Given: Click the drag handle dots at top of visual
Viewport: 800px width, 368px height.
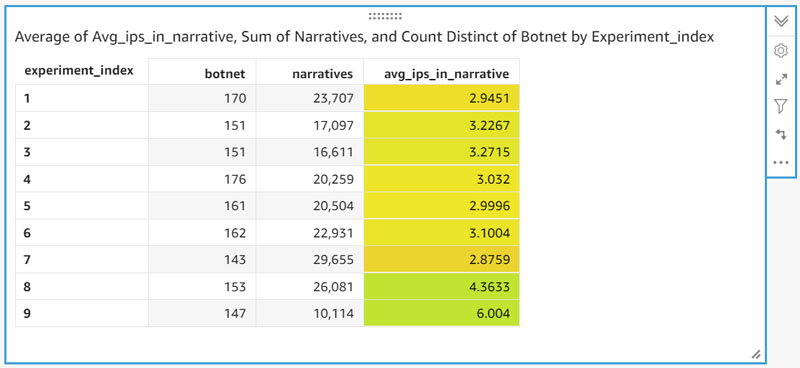Looking at the screenshot, I should coord(385,16).
